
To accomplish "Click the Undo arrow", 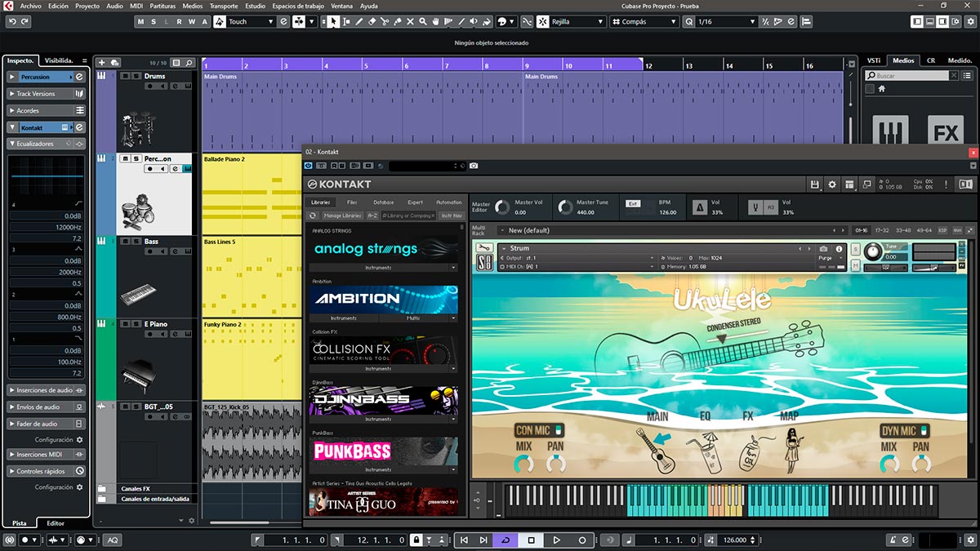I will coord(11,21).
